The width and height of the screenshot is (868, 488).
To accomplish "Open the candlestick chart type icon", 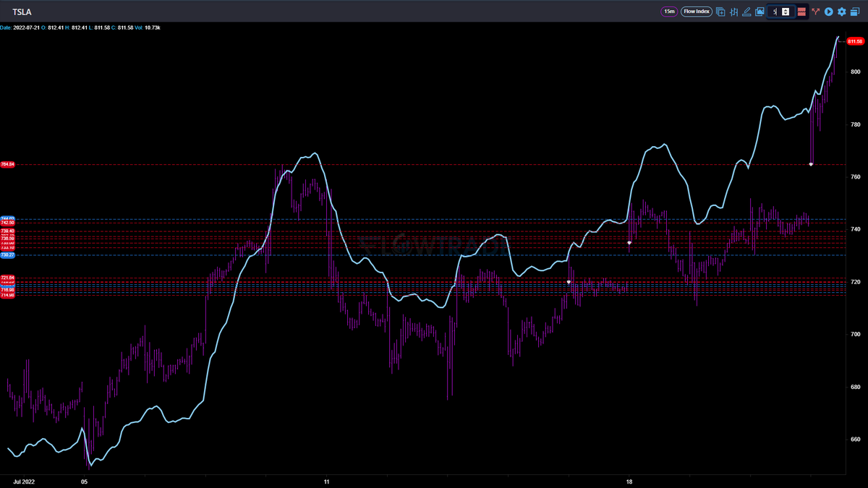I will (733, 12).
